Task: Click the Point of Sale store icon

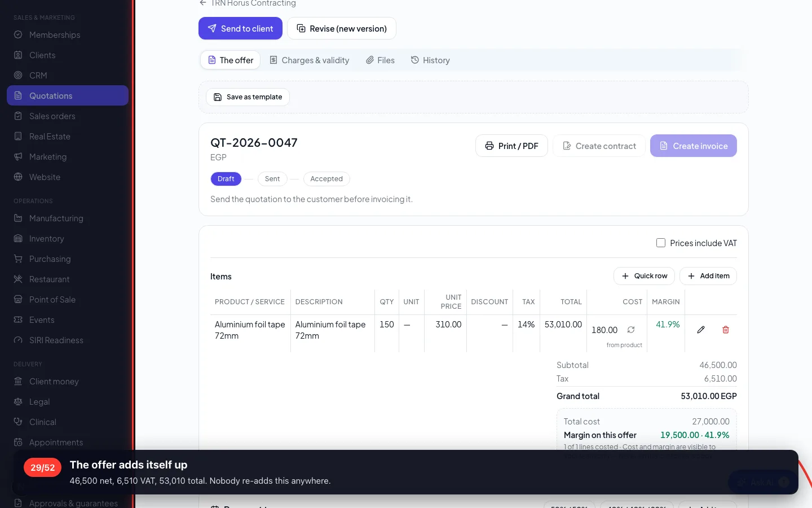Action: [x=18, y=300]
